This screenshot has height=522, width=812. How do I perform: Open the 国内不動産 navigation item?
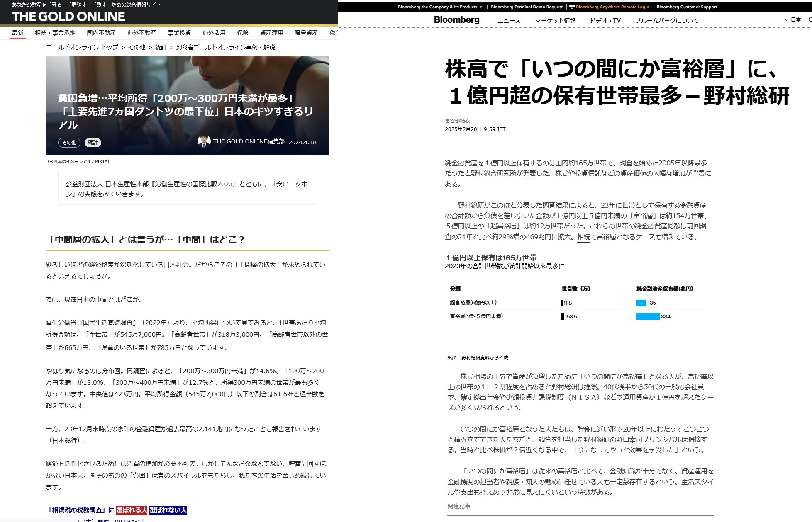(101, 33)
